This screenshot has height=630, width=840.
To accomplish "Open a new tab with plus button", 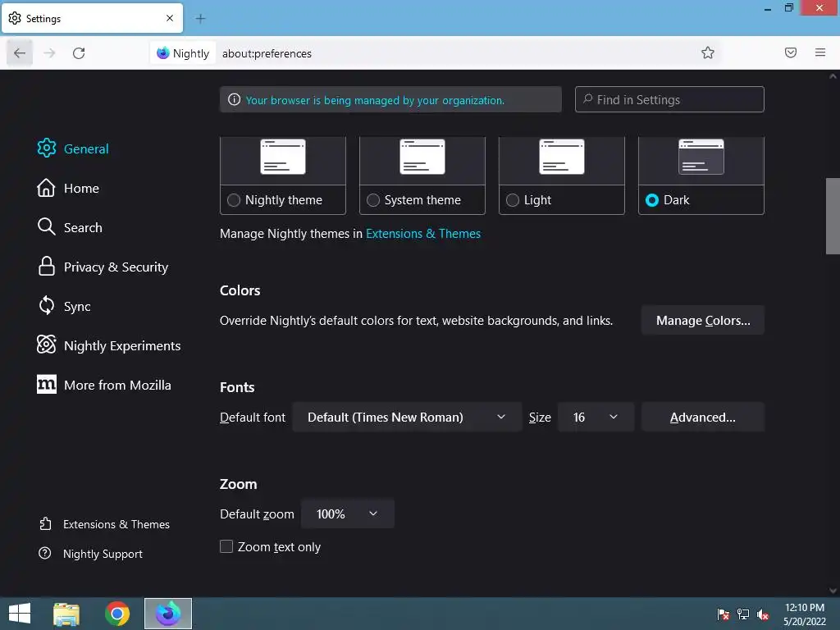I will tap(200, 19).
